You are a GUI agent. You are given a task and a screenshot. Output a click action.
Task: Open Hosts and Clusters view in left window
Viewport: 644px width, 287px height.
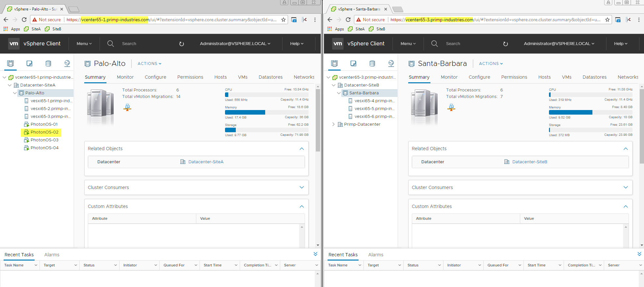pyautogui.click(x=10, y=63)
